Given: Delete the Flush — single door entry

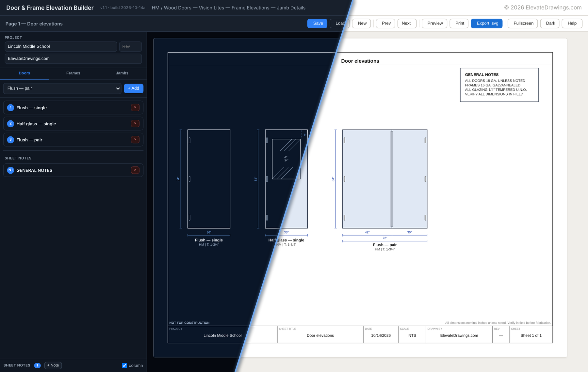Looking at the screenshot, I should (x=135, y=107).
